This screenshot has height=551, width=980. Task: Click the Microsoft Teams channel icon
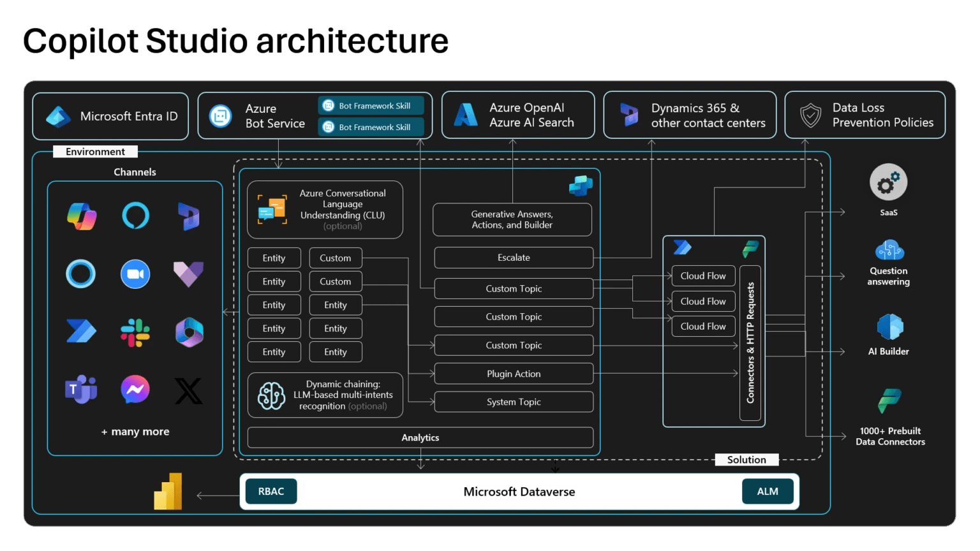pyautogui.click(x=80, y=390)
